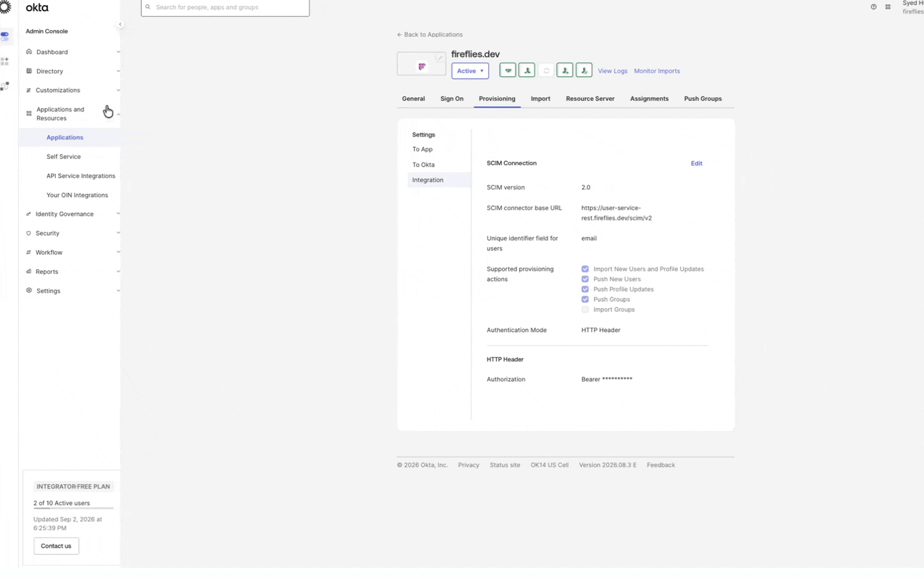Expand the Security menu chevron
Screen dimensions: 924x579
point(118,233)
